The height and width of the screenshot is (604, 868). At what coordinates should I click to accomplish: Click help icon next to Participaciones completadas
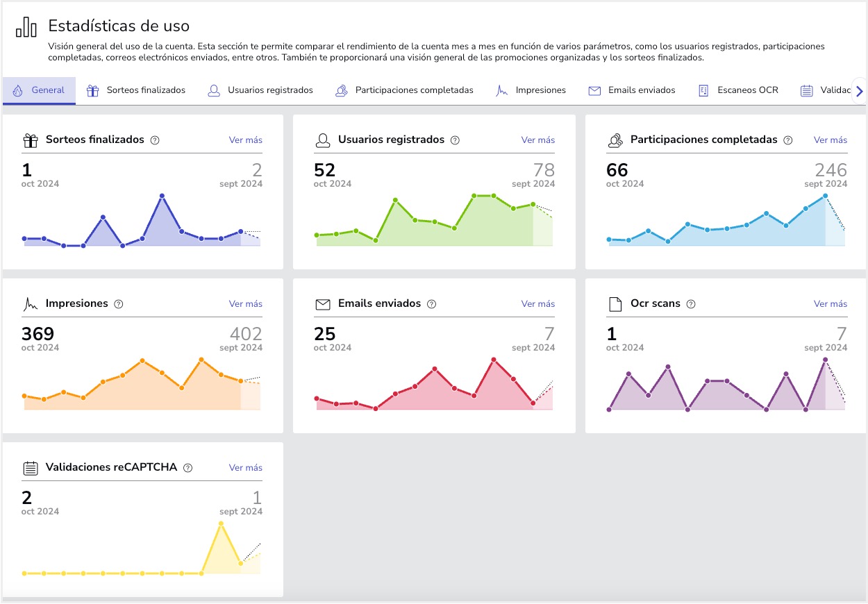[787, 140]
